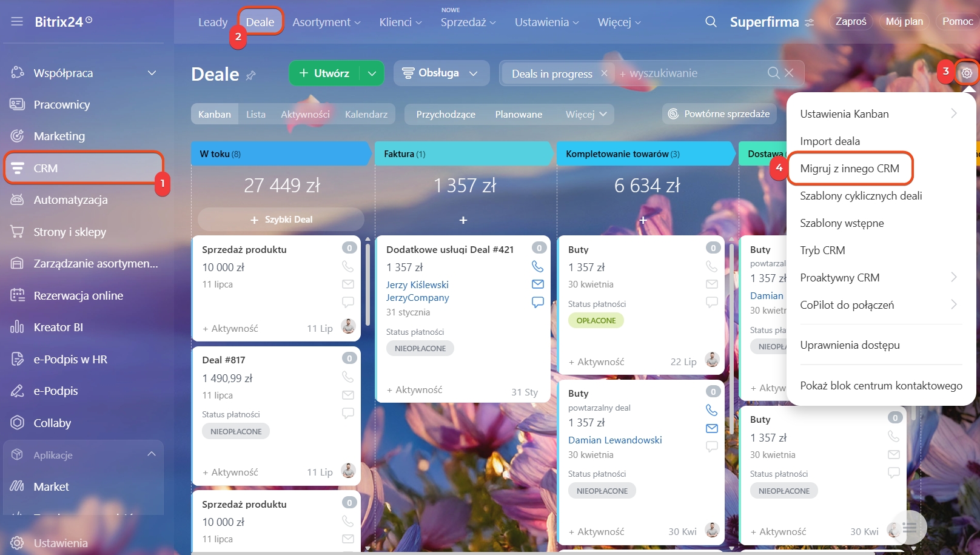This screenshot has height=555, width=980.
Task: Click responsible avatar on Deal #817 card
Action: [x=348, y=470]
